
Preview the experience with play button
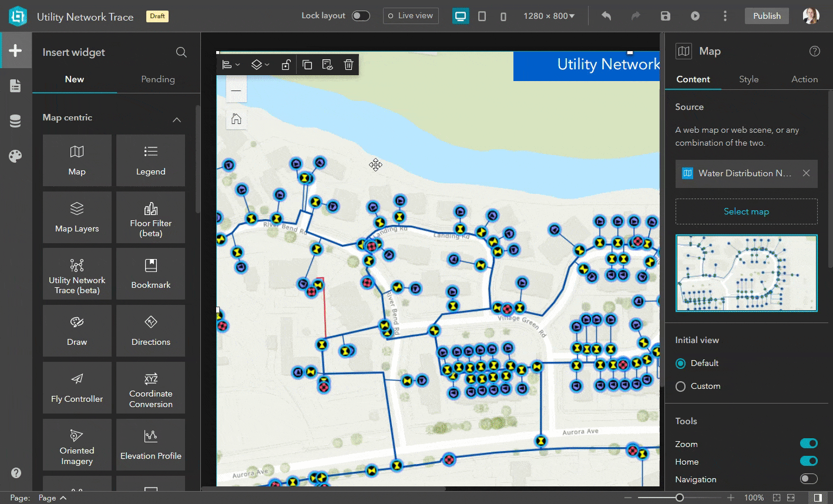695,16
